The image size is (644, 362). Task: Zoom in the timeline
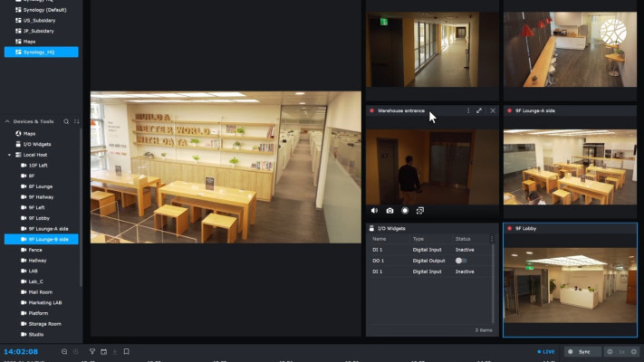(x=75, y=352)
